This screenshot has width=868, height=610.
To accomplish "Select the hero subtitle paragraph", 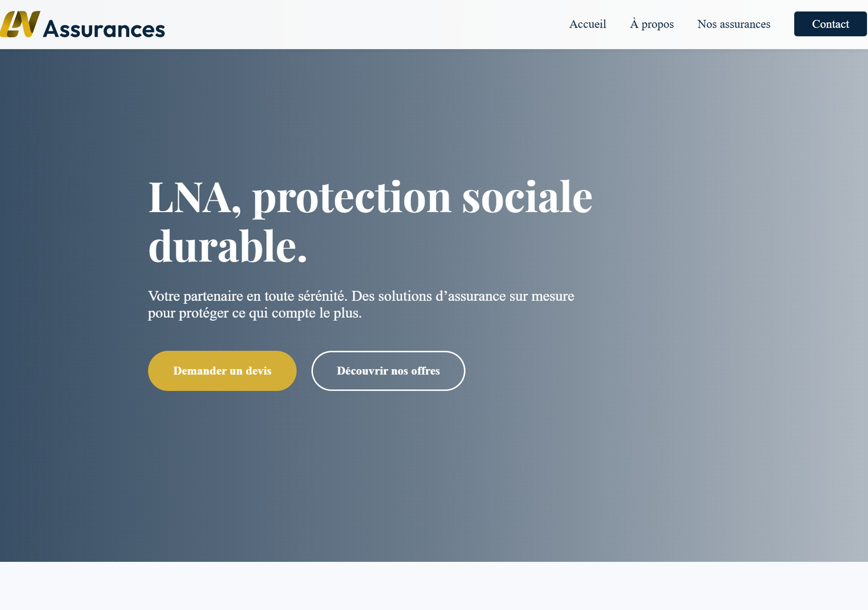I will coord(361,304).
